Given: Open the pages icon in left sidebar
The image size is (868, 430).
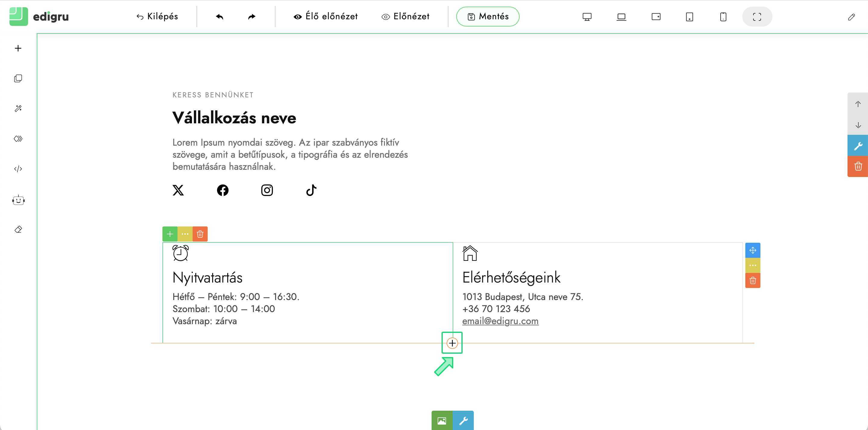Looking at the screenshot, I should (18, 79).
